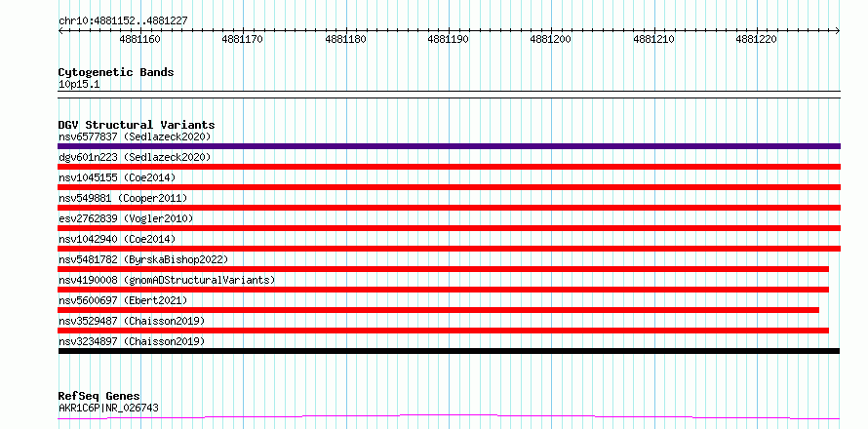Click the nsv4190008 (gnomADStructuralVariants) label
Viewport: 868px width, 429px height.
click(x=167, y=280)
